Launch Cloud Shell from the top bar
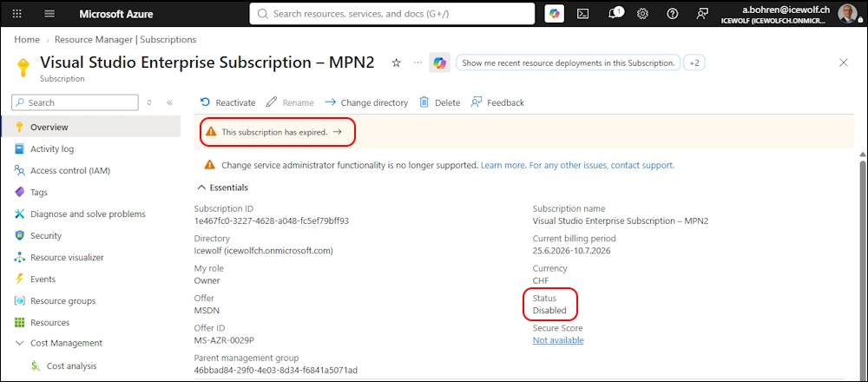 point(583,14)
